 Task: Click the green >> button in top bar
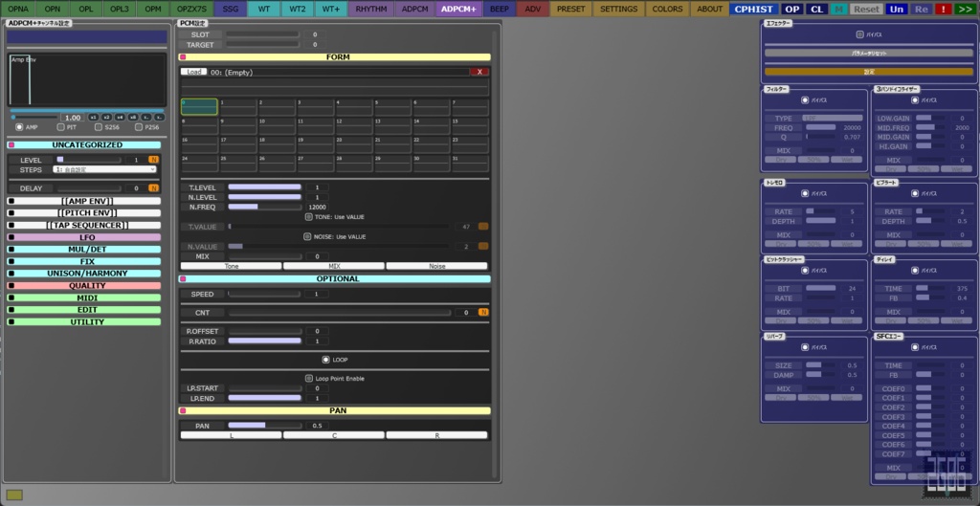(x=966, y=9)
